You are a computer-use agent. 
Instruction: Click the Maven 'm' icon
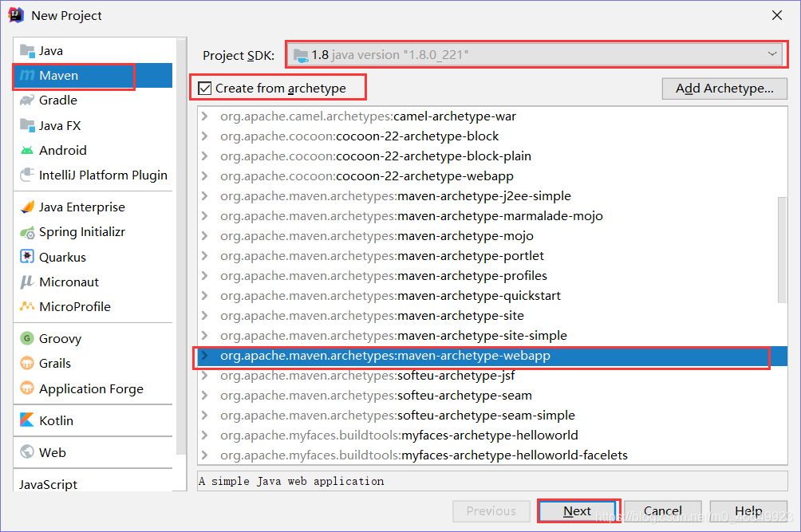click(x=27, y=76)
